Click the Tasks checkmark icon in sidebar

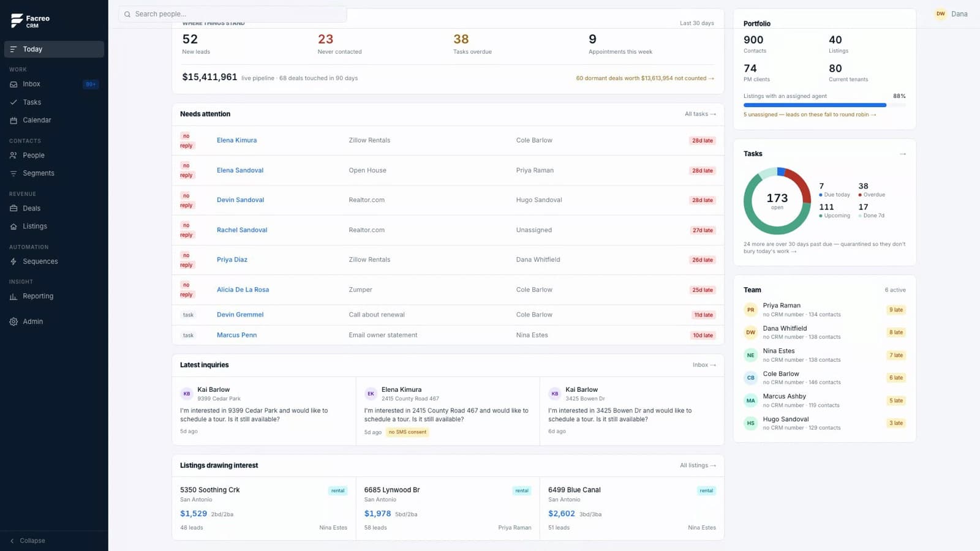tap(13, 102)
